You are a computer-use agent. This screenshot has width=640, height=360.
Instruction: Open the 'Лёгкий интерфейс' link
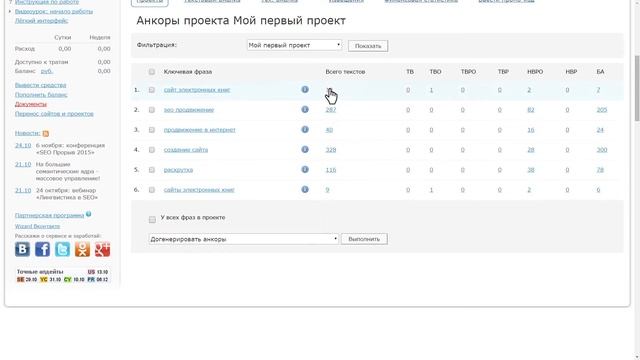click(41, 20)
